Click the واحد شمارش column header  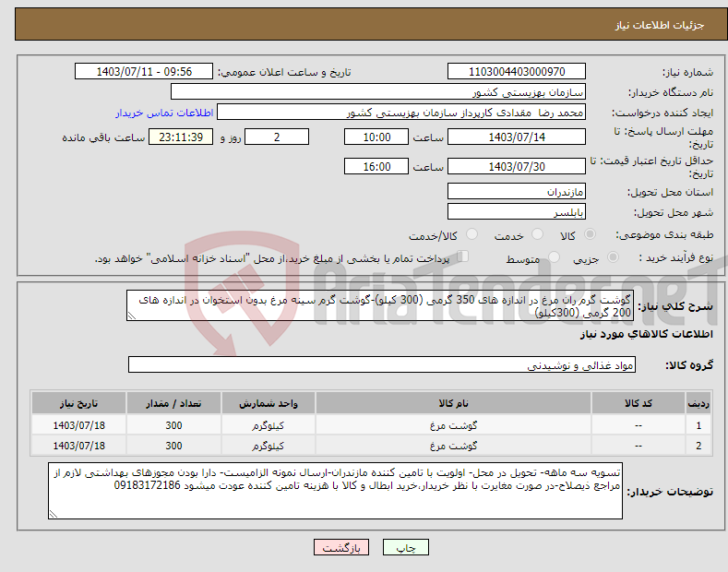click(x=268, y=403)
